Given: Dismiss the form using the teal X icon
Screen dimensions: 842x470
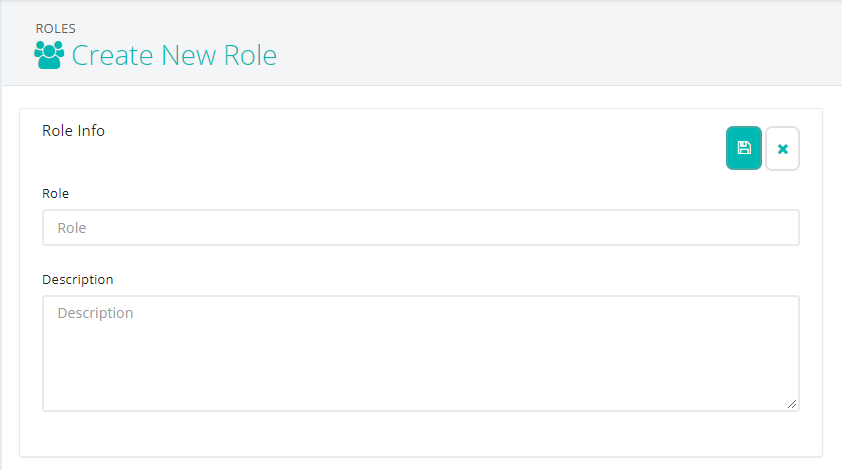Looking at the screenshot, I should 782,149.
